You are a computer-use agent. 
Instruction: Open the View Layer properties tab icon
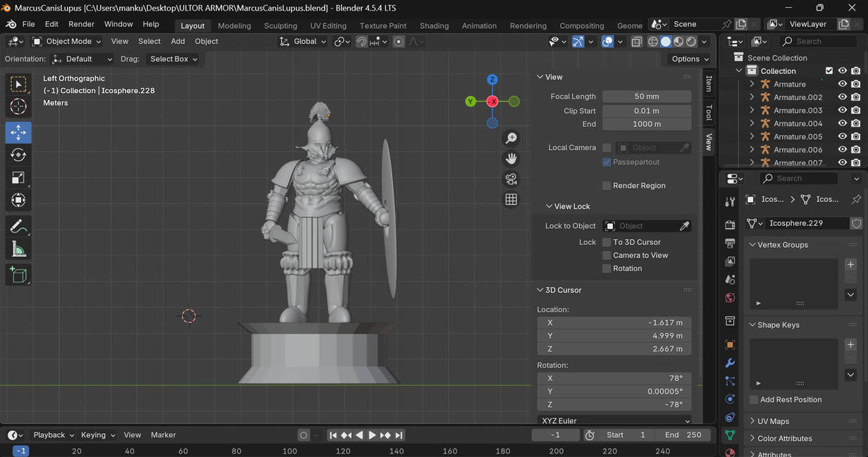tap(730, 261)
